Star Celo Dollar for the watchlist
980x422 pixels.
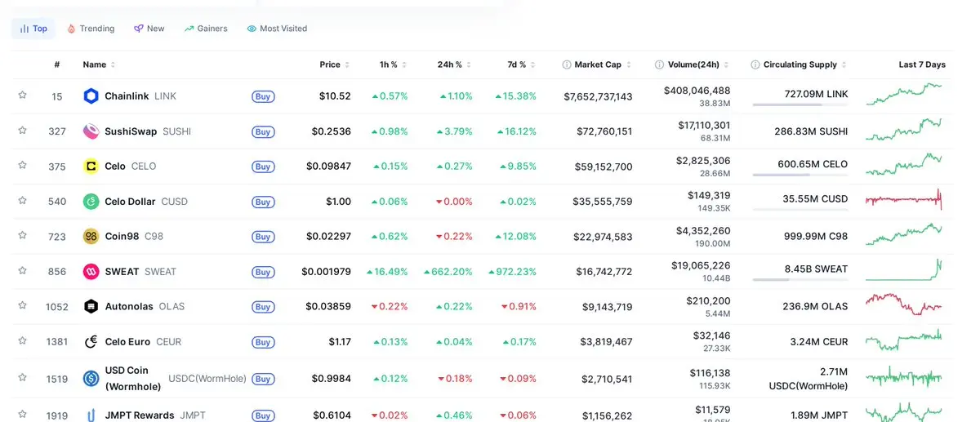click(x=23, y=201)
